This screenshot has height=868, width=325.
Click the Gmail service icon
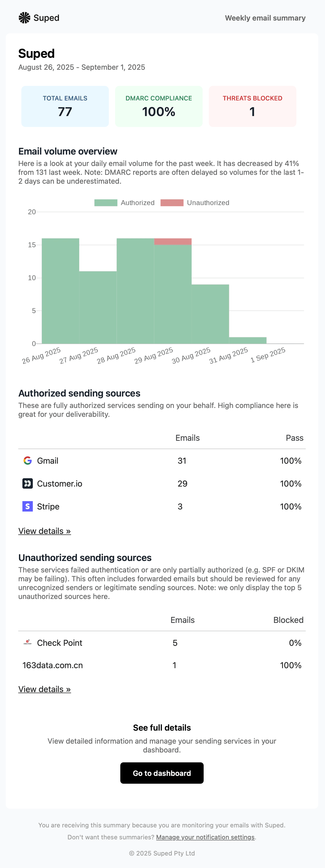tap(27, 460)
